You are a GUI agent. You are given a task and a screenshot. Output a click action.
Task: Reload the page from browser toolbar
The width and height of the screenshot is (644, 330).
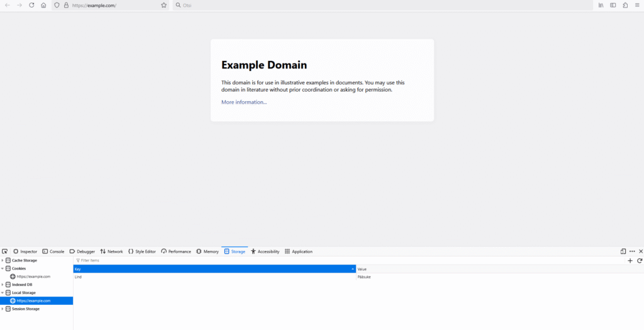[x=31, y=5]
